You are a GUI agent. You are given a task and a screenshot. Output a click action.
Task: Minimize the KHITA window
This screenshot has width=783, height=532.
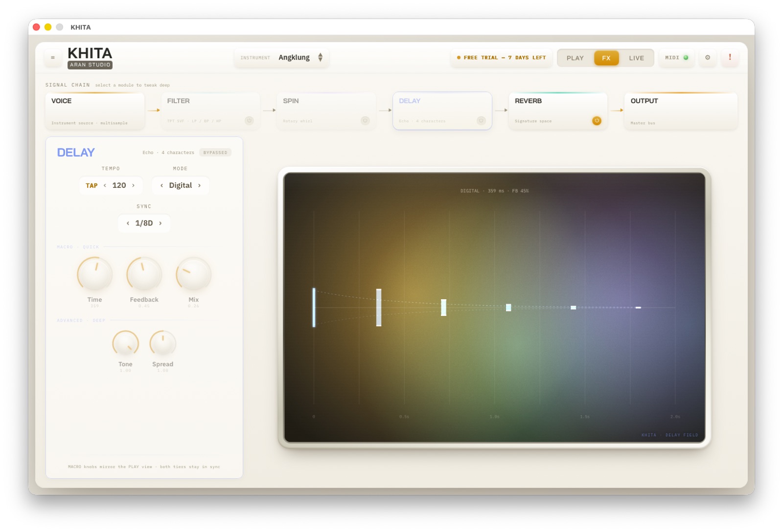(x=48, y=27)
